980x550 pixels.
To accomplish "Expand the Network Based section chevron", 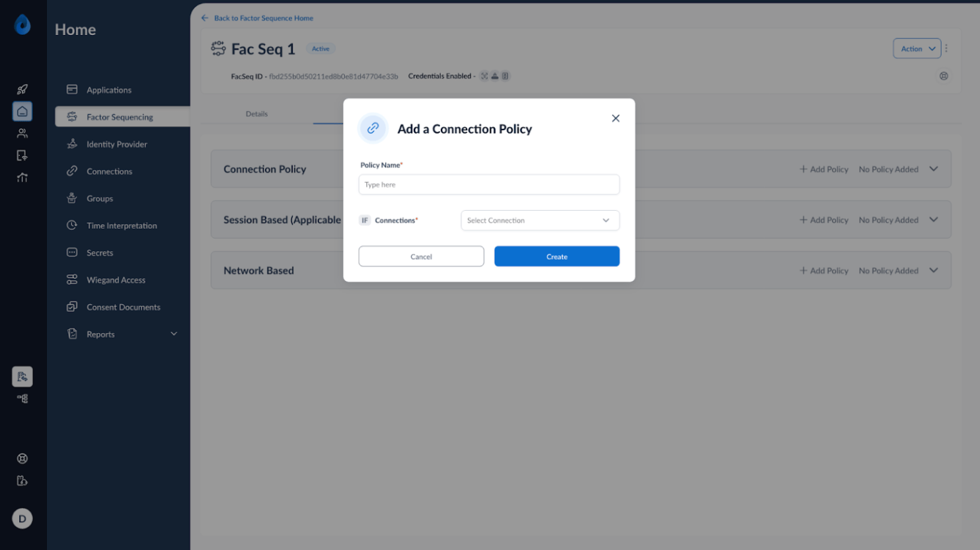I will point(934,270).
